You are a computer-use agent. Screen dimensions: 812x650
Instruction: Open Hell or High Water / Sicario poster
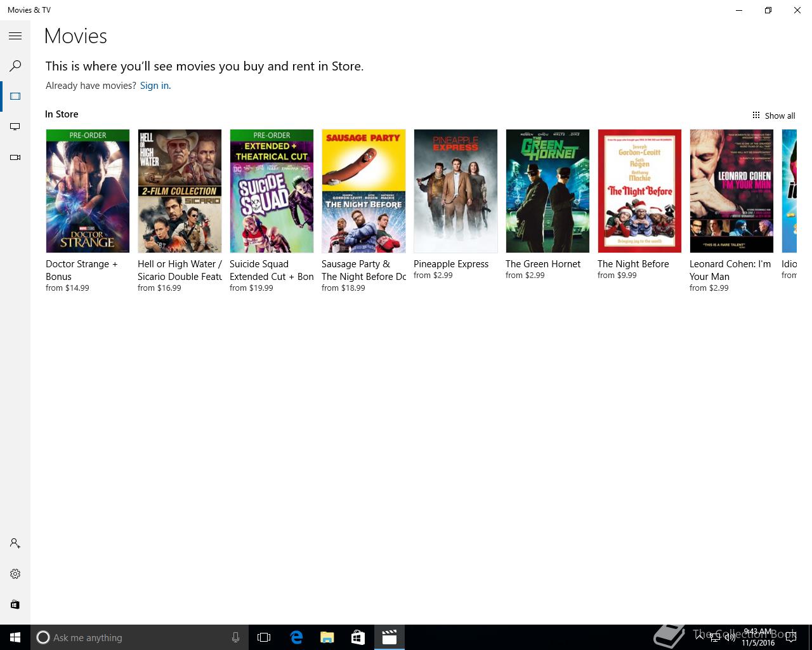[180, 191]
